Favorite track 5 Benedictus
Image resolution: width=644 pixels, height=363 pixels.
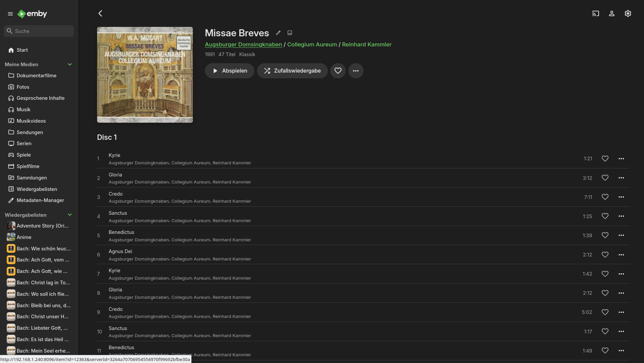click(x=605, y=235)
